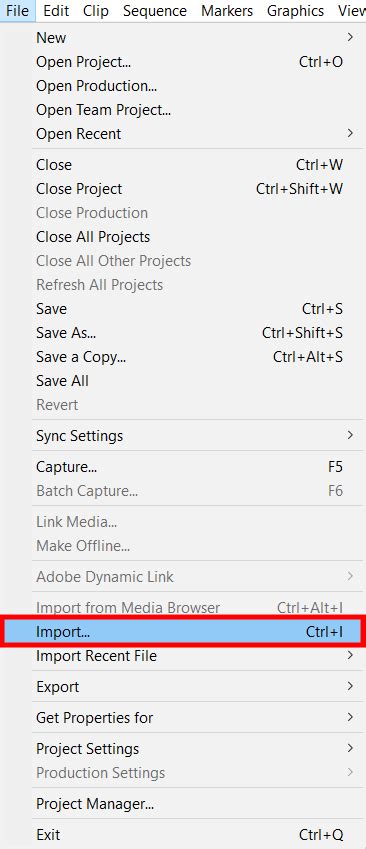Select Close All Projects
366x849 pixels.
coord(194,237)
